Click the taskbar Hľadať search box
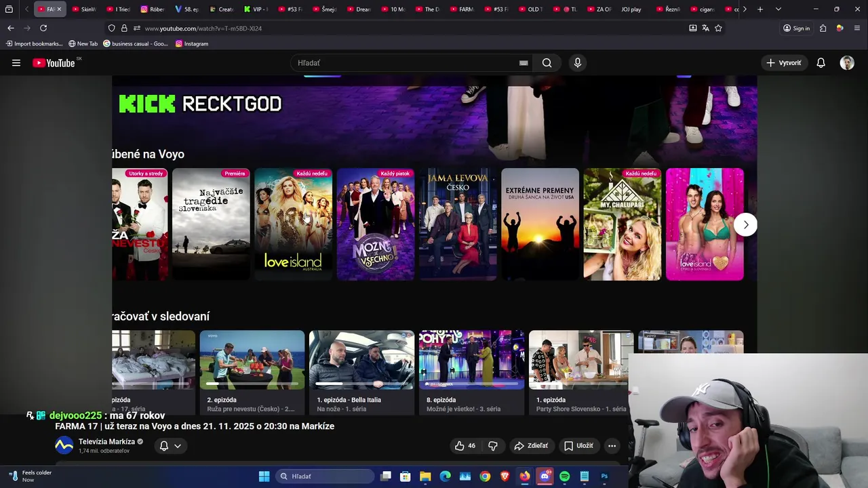 coord(325,476)
